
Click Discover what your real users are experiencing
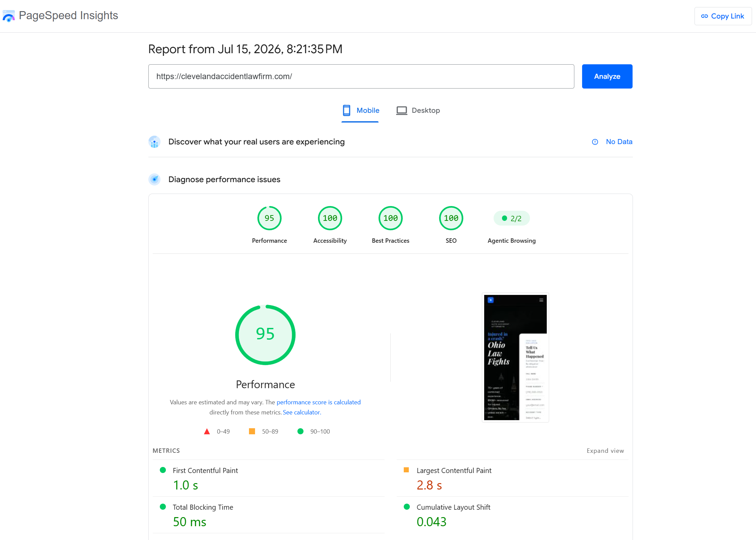click(x=256, y=142)
